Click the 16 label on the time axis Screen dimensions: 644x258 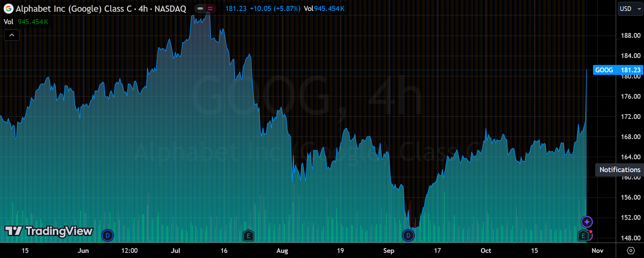pyautogui.click(x=224, y=251)
